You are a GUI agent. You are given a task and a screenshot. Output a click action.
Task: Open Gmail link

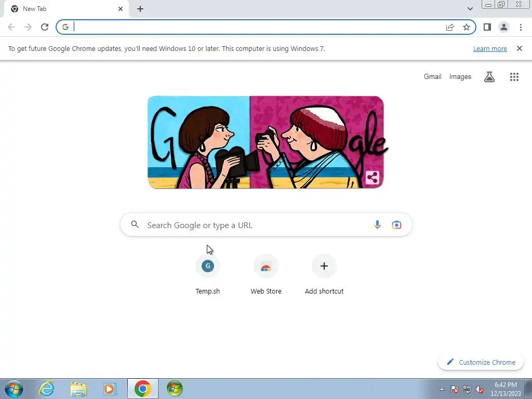[x=432, y=77]
